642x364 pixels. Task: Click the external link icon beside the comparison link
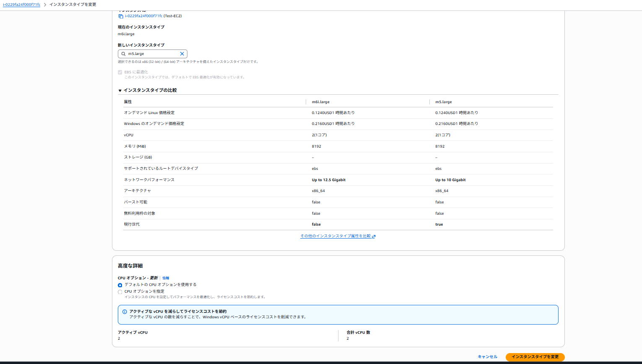[x=374, y=237]
